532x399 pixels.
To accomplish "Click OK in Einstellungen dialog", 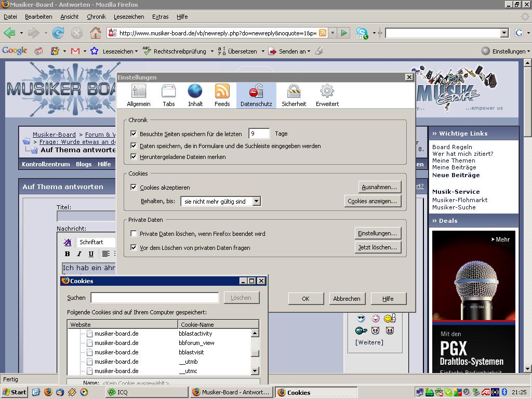I will pyautogui.click(x=305, y=299).
